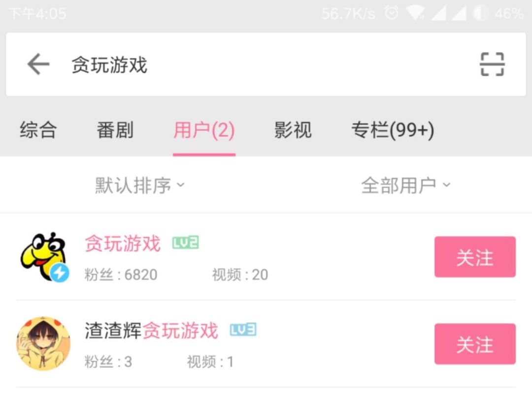Image resolution: width=532 pixels, height=400 pixels.
Task: Tap the back arrow icon
Action: 38,64
